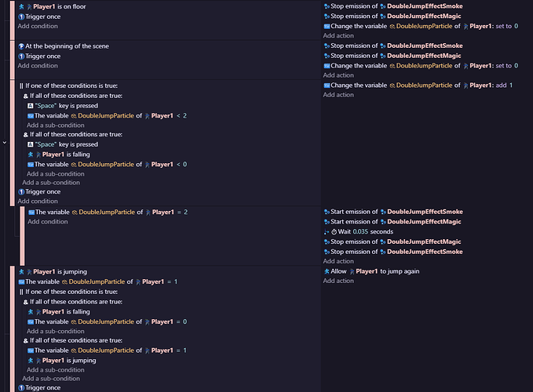Viewport: 533px width, 392px height.
Task: Collapse the event using the left-margin chevron
Action: (x=5, y=143)
